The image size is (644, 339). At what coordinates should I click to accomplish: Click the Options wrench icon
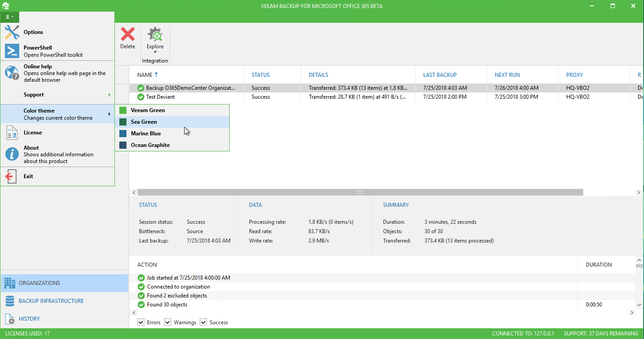click(x=12, y=32)
